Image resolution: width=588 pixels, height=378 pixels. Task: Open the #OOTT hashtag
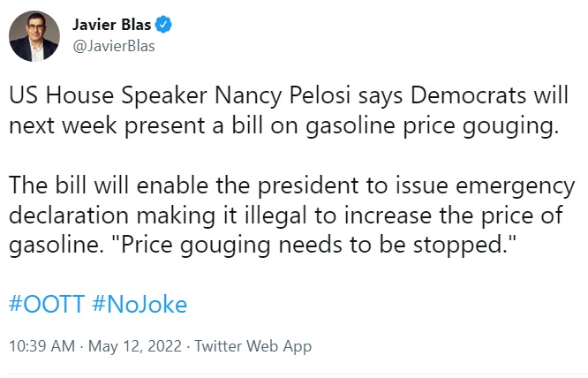coord(47,304)
